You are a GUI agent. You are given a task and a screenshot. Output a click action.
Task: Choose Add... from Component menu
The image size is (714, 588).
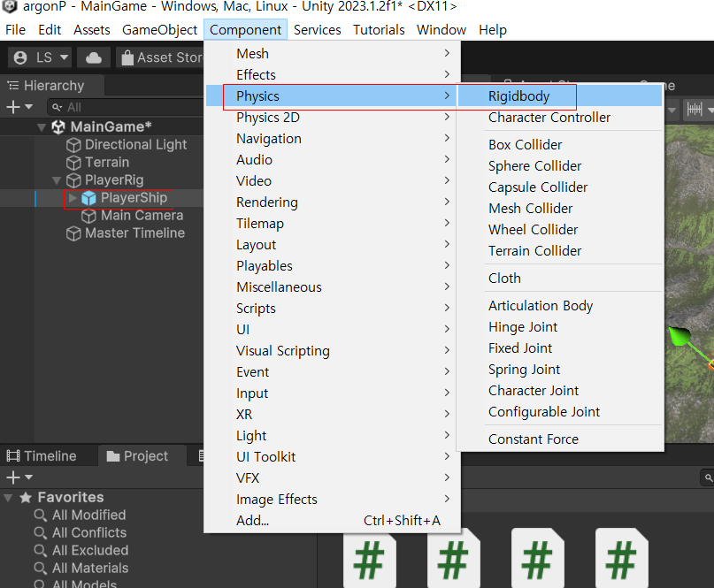click(333, 521)
